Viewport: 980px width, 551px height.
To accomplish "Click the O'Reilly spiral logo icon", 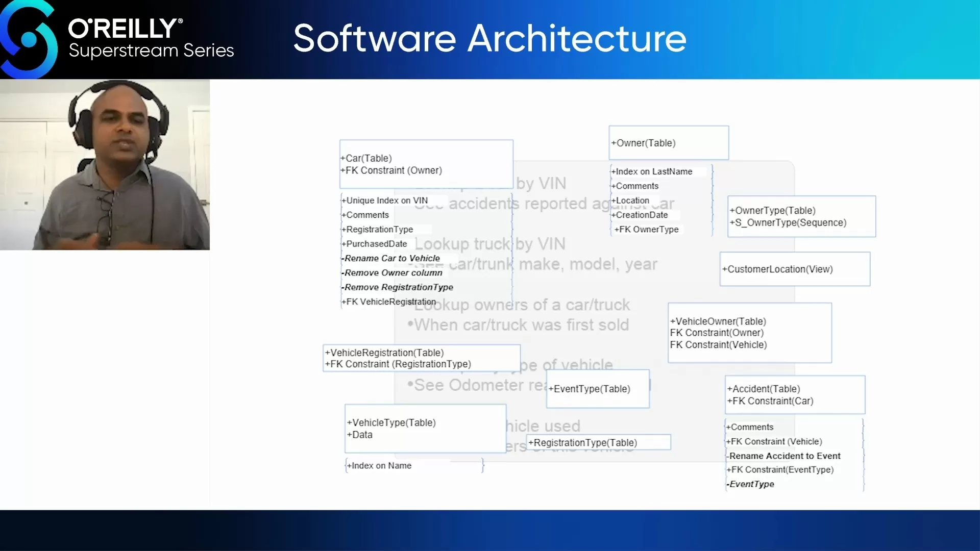I will coord(28,40).
